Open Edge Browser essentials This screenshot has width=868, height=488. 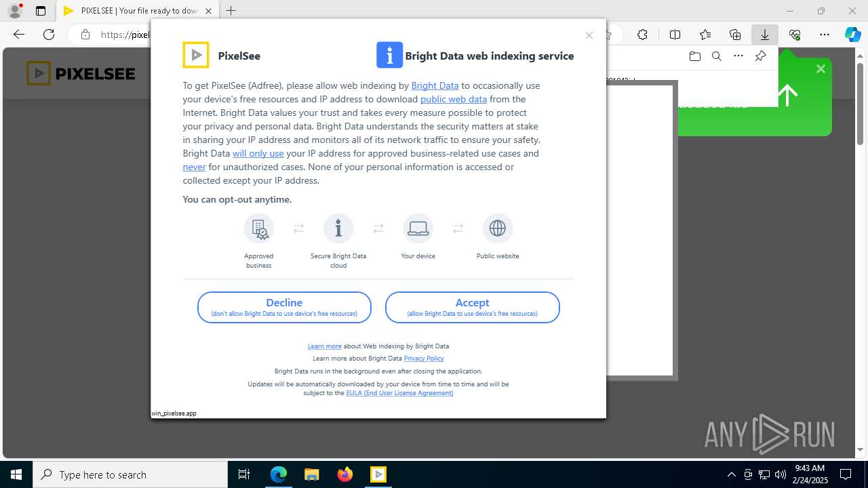(795, 35)
